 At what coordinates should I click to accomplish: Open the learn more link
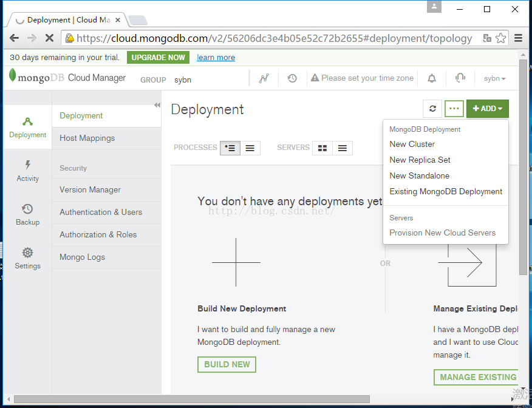click(216, 57)
